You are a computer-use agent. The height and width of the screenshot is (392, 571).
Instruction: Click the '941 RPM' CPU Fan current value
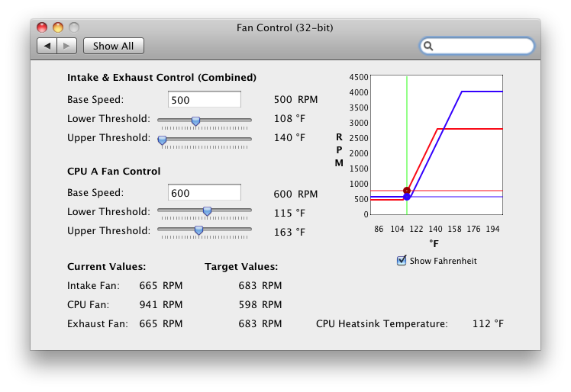coord(161,304)
